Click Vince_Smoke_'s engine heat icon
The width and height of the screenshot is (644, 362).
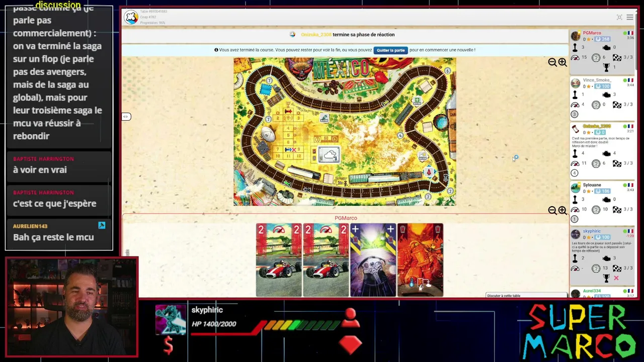click(x=606, y=95)
